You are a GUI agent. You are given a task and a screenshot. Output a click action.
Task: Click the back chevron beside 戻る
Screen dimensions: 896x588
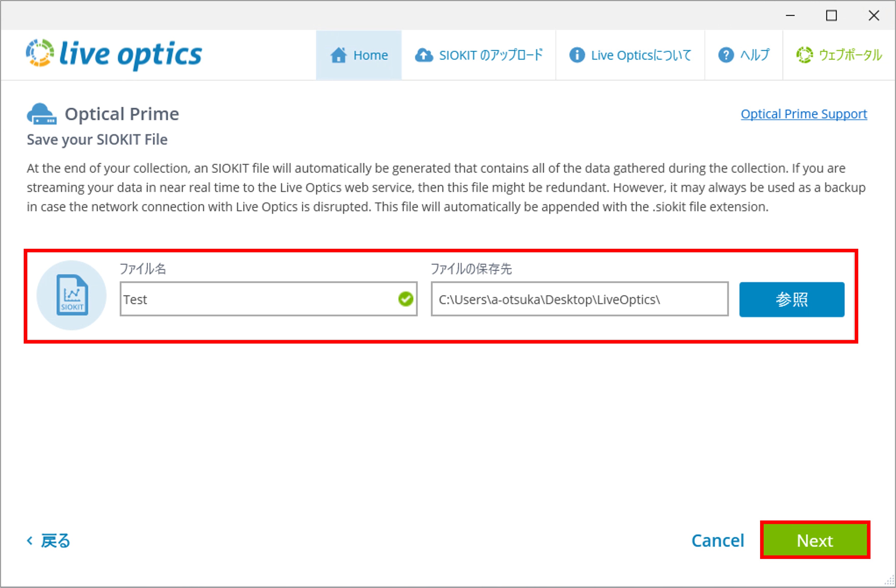[30, 541]
